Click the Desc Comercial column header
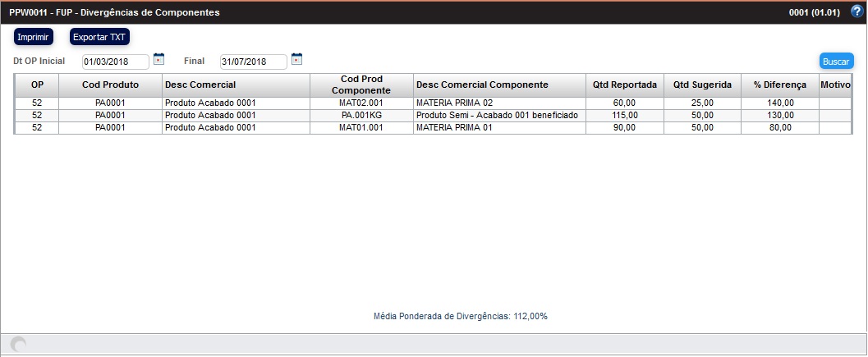The width and height of the screenshot is (868, 357). tap(235, 85)
